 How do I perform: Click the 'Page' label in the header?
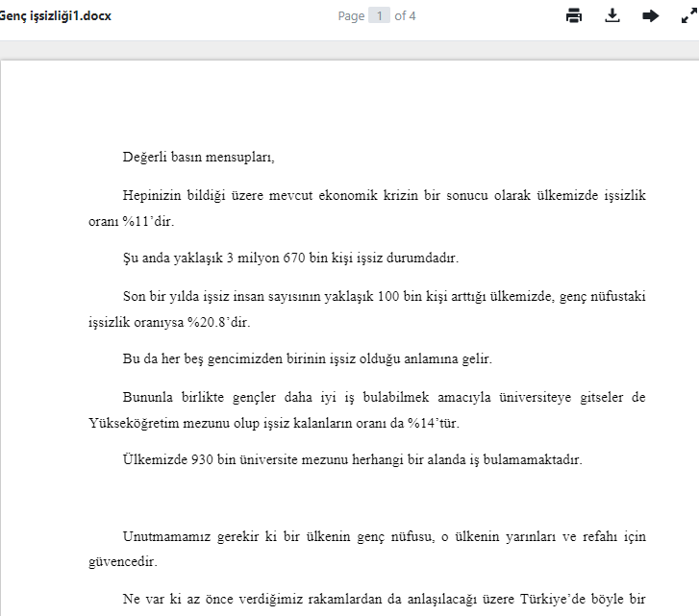coord(351,16)
